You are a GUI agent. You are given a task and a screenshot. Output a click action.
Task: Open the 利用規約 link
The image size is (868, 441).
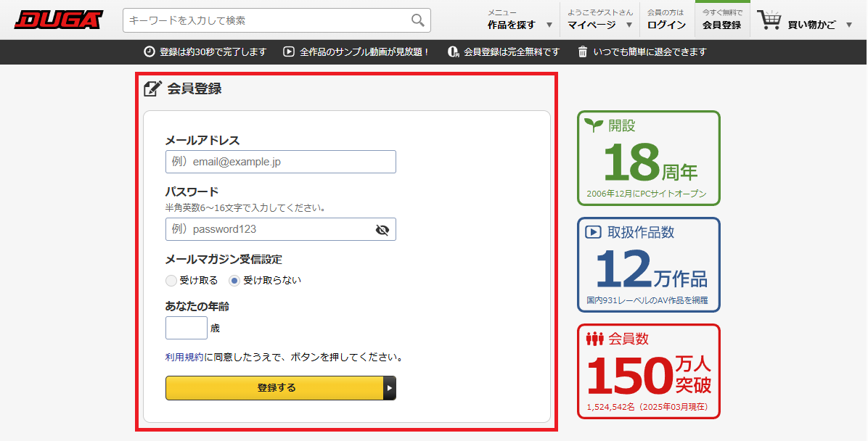click(x=177, y=357)
